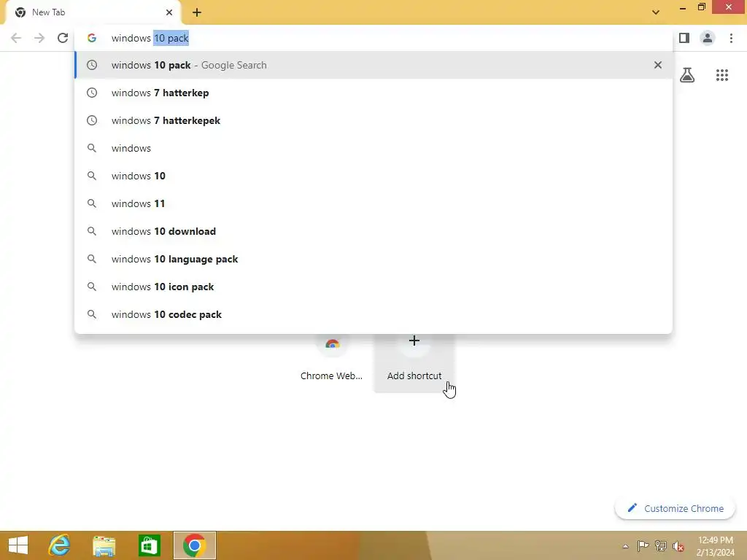Show hidden tray icons arrow
The image size is (747, 560).
(625, 546)
